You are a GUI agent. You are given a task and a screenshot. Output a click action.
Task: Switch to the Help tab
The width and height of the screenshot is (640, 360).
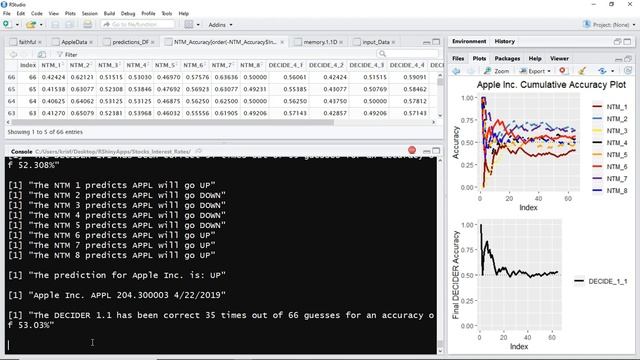click(535, 59)
